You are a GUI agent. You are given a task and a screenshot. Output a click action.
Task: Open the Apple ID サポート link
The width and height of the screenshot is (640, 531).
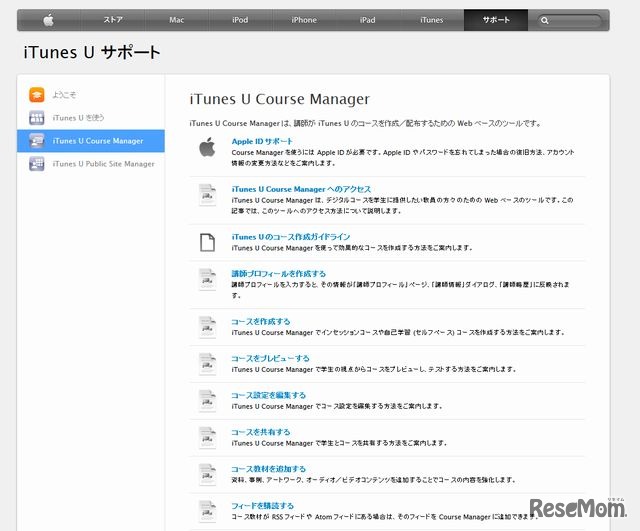(263, 142)
